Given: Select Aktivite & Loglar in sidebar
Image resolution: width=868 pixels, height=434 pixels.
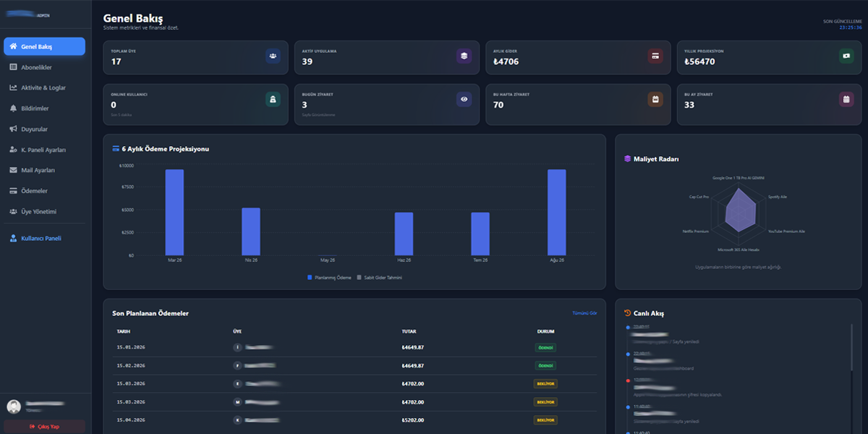Looking at the screenshot, I should coord(43,88).
